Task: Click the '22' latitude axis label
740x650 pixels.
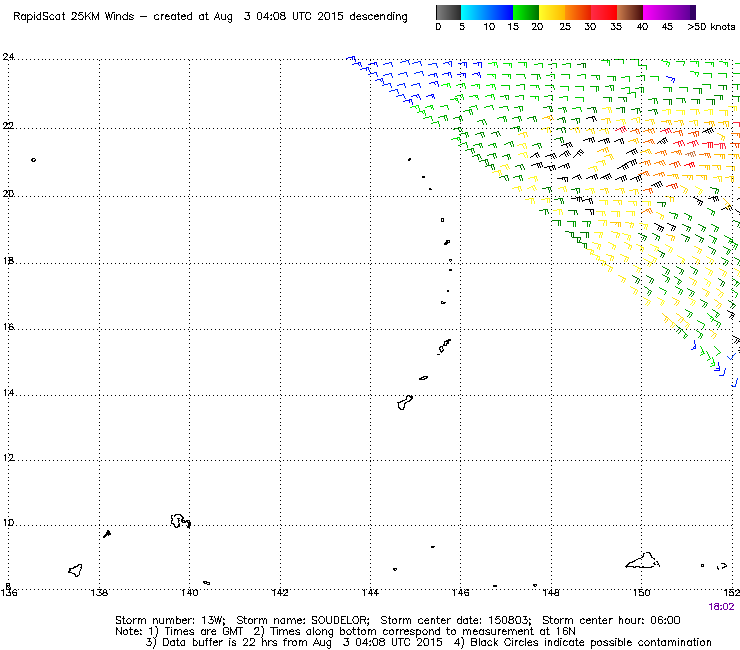Action: pyautogui.click(x=8, y=126)
